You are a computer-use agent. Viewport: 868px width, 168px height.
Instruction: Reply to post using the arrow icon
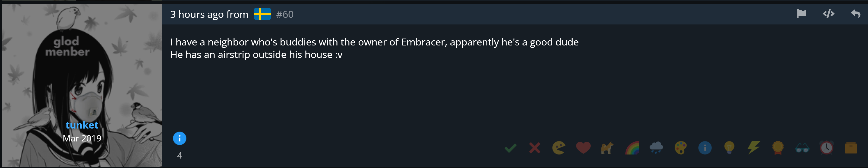tap(855, 14)
